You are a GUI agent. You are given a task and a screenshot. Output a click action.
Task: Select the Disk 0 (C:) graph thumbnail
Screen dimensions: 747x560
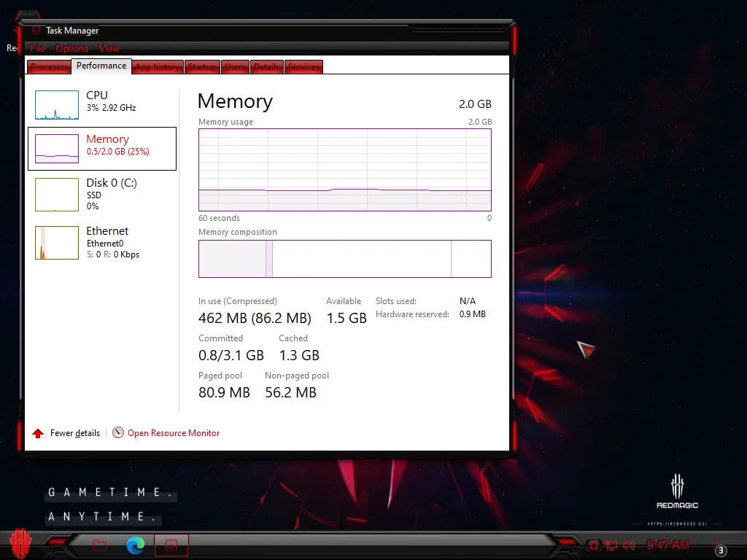(57, 194)
